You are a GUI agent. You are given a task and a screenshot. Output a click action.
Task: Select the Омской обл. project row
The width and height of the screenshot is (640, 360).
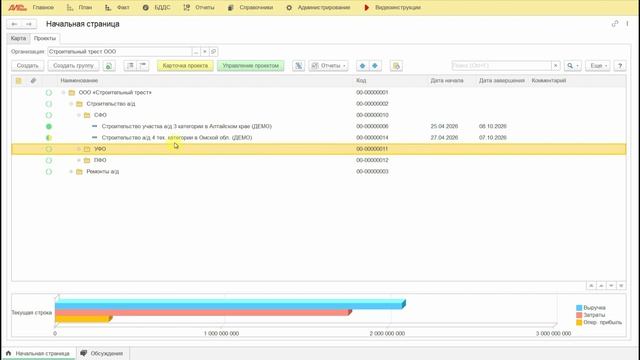(318, 138)
